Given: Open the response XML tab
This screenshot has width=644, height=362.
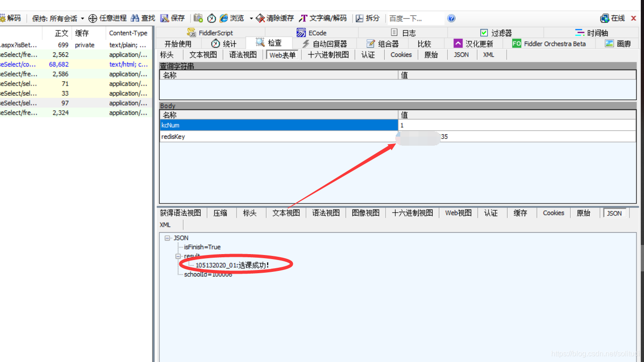Looking at the screenshot, I should click(x=165, y=224).
